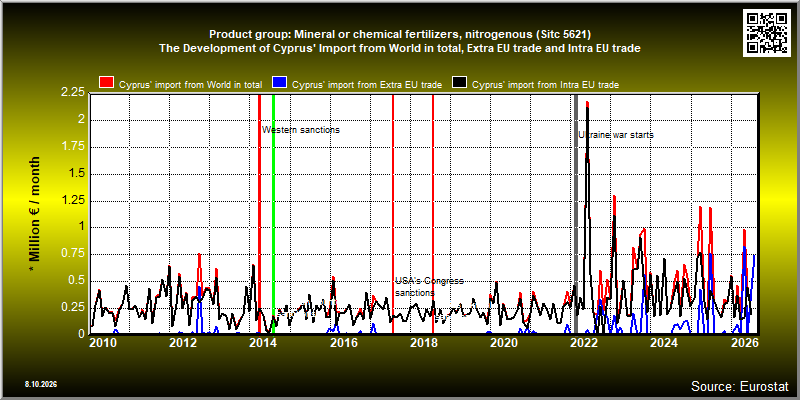This screenshot has height=400, width=800.
Task: Click the x-axis label 2012
Action: tap(183, 342)
